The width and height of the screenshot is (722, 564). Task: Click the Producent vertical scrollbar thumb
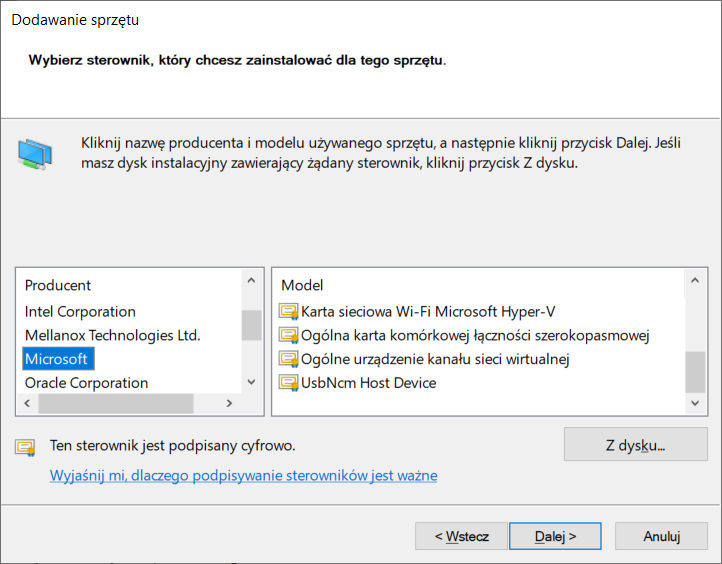[x=251, y=325]
